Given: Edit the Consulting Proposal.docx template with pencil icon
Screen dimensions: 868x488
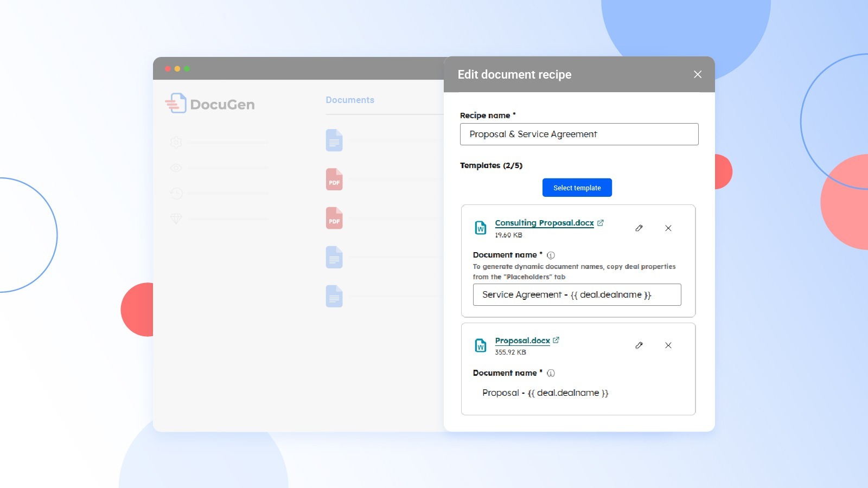Looking at the screenshot, I should click(x=639, y=228).
